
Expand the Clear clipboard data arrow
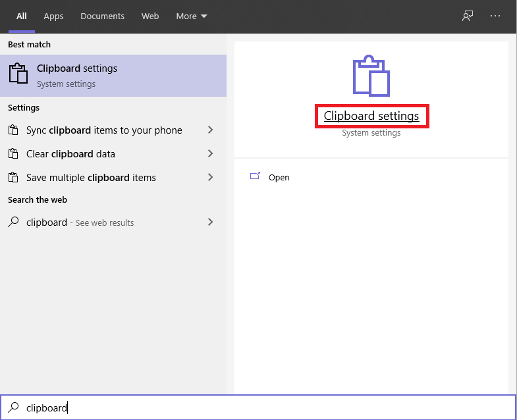pyautogui.click(x=210, y=153)
